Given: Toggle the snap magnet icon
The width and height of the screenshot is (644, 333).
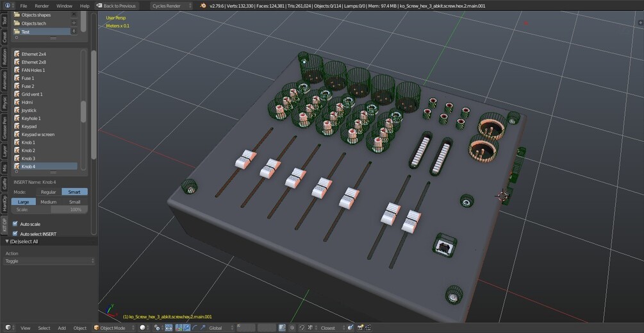Looking at the screenshot, I should 302,328.
